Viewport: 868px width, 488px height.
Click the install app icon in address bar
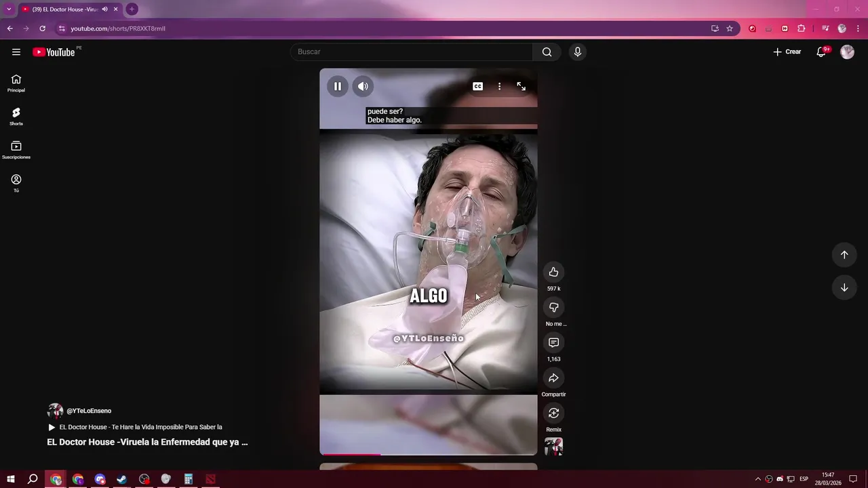(x=715, y=28)
